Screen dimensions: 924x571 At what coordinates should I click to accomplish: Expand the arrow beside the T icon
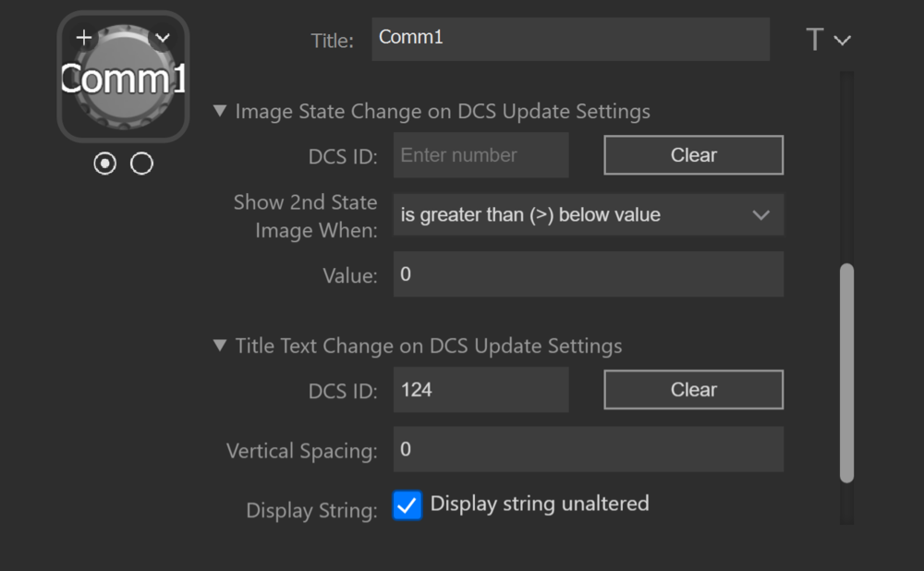pos(842,41)
